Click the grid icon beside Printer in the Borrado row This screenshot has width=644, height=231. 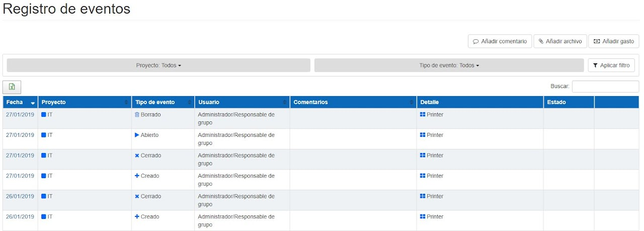(423, 115)
